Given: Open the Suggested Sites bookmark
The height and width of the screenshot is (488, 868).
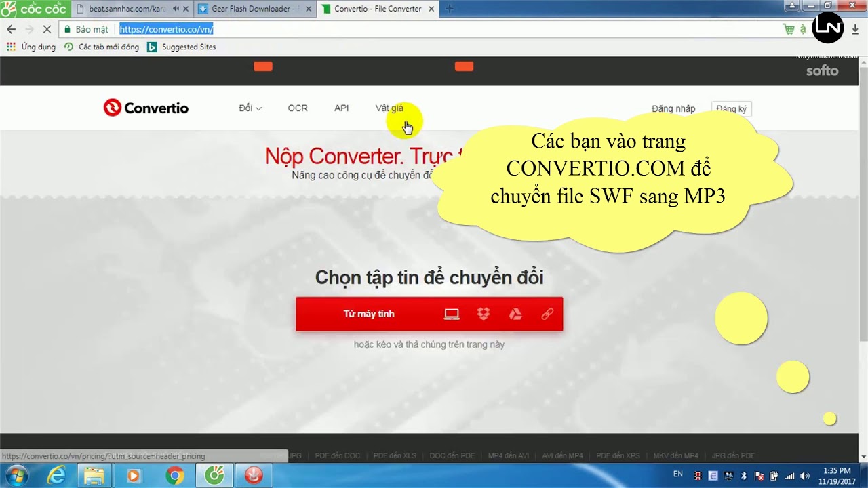Looking at the screenshot, I should (182, 47).
